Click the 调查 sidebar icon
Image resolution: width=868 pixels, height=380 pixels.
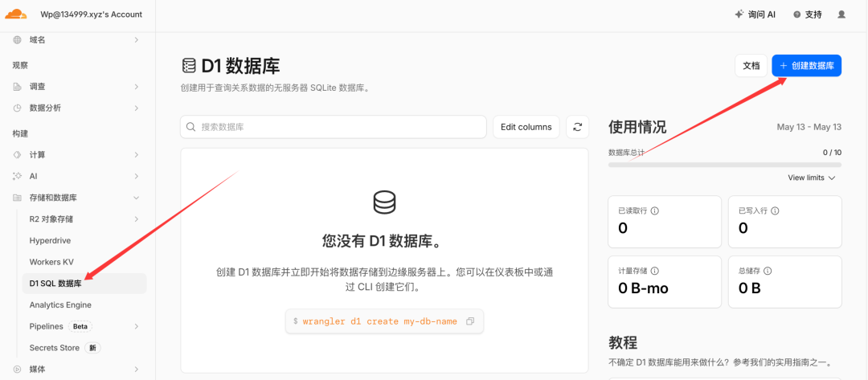pos(17,87)
